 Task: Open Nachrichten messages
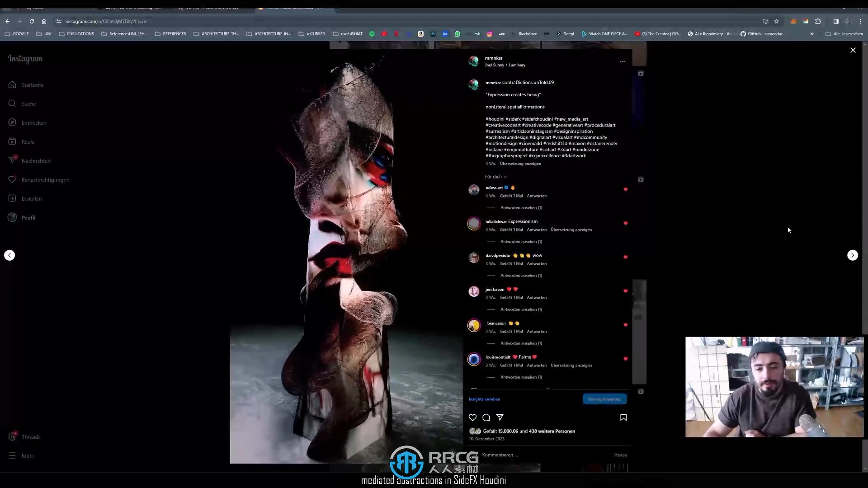coord(29,161)
